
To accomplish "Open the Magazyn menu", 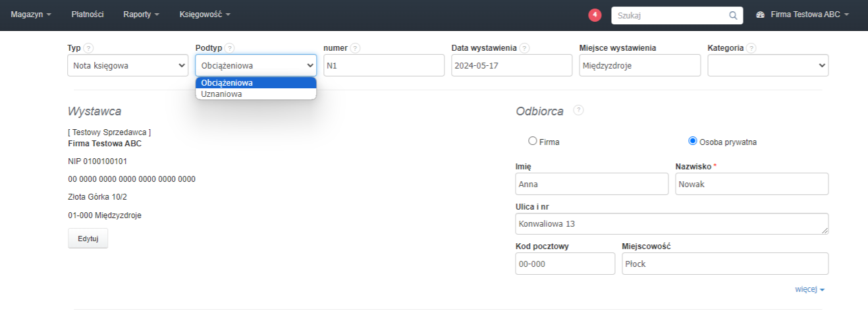I will [31, 14].
